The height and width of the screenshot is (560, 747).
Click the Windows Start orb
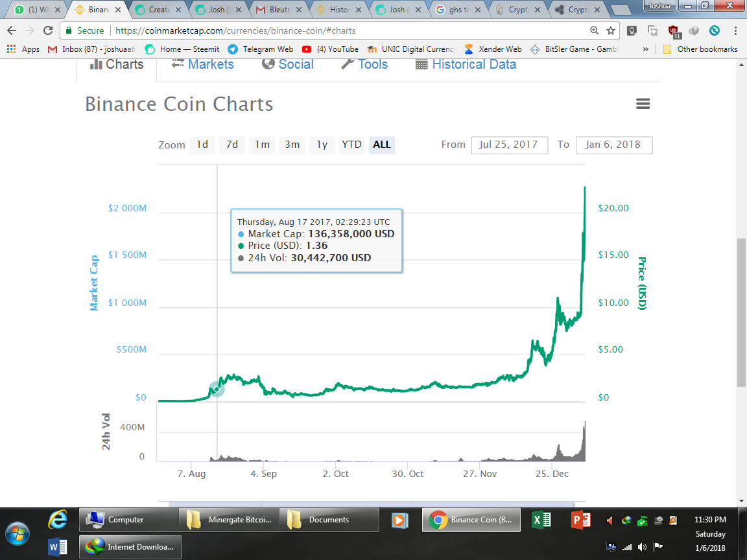(x=18, y=534)
